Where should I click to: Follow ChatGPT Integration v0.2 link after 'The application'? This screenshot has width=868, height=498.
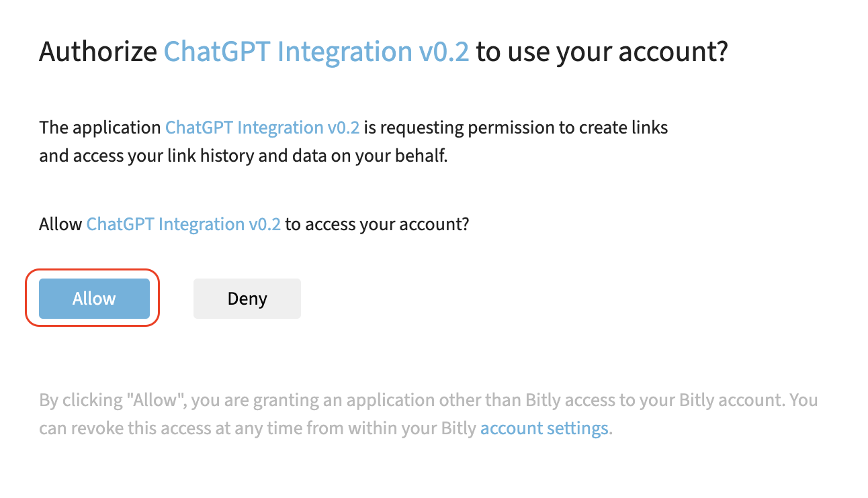coord(263,128)
